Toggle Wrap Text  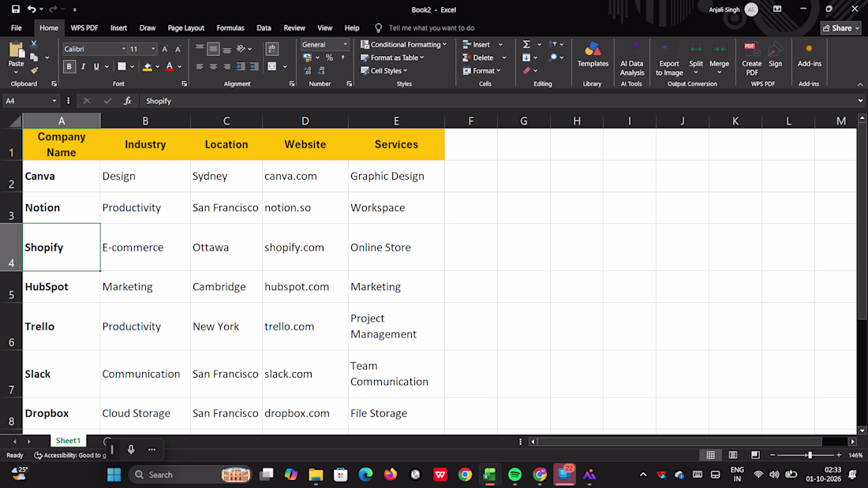click(271, 49)
